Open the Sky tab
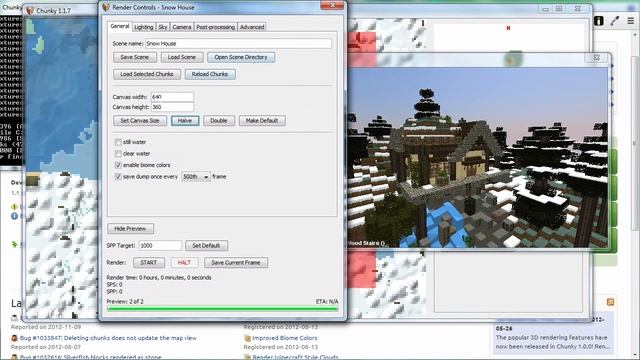Screen dimensions: 640x360 (162, 27)
